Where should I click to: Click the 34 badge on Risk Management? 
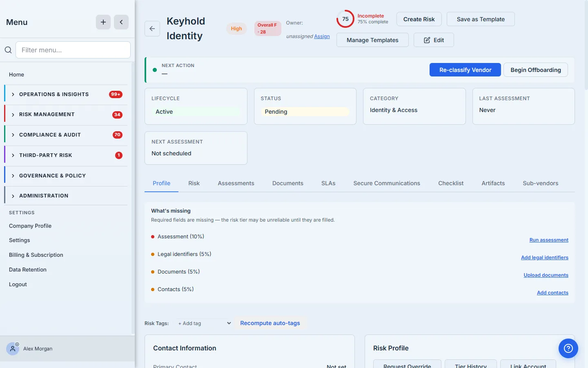coord(117,114)
